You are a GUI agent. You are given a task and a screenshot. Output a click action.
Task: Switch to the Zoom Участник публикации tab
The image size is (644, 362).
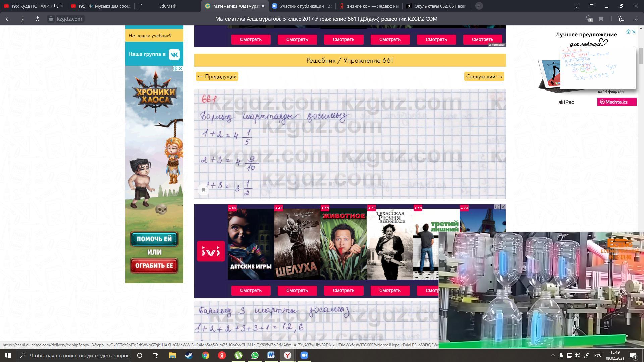pos(302,6)
